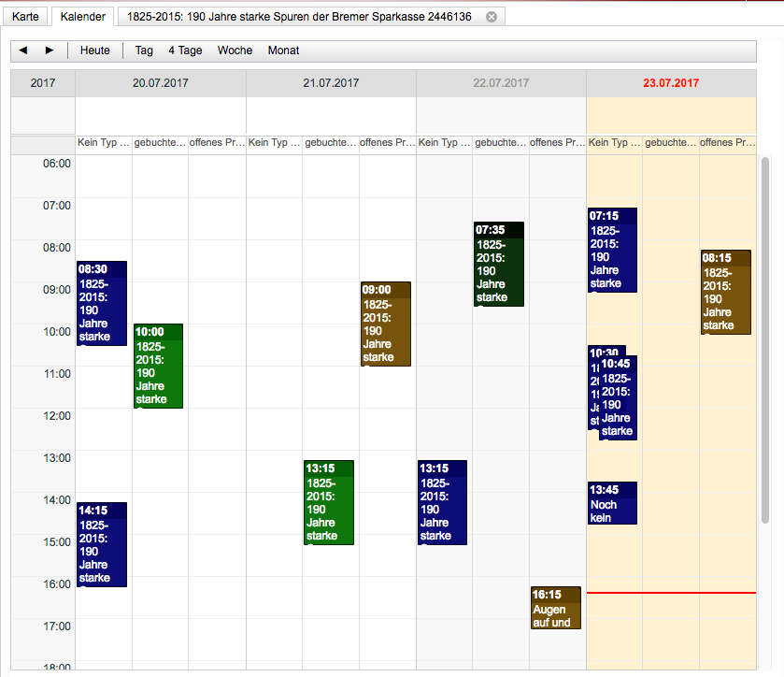Select the 09:00 brown event on 21.07
Viewport: 784px width, 677px height.
click(385, 324)
